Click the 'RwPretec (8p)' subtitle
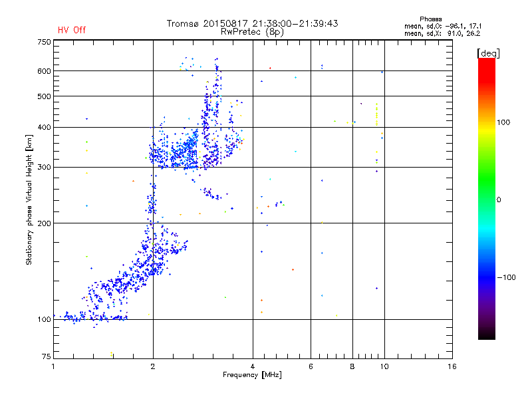 pyautogui.click(x=252, y=32)
